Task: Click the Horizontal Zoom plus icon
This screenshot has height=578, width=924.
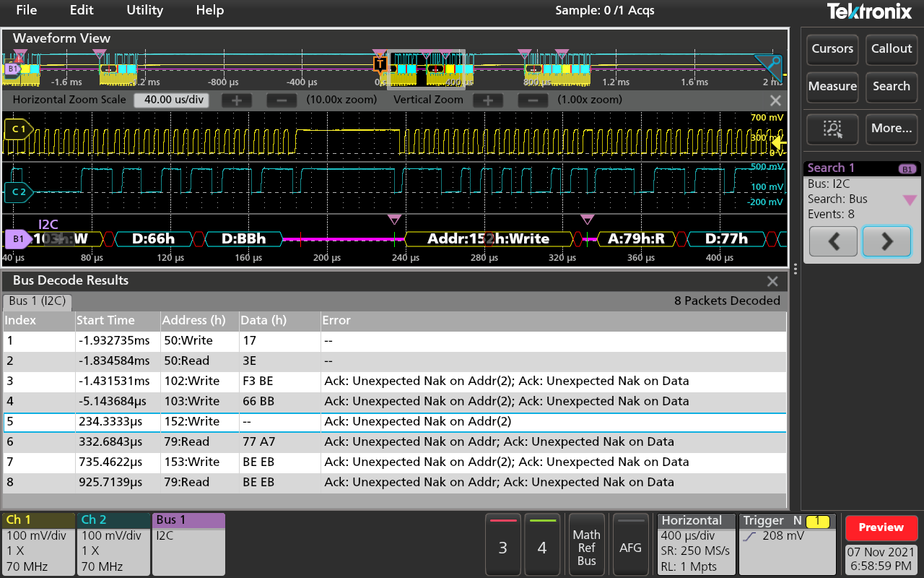Action: (x=236, y=100)
